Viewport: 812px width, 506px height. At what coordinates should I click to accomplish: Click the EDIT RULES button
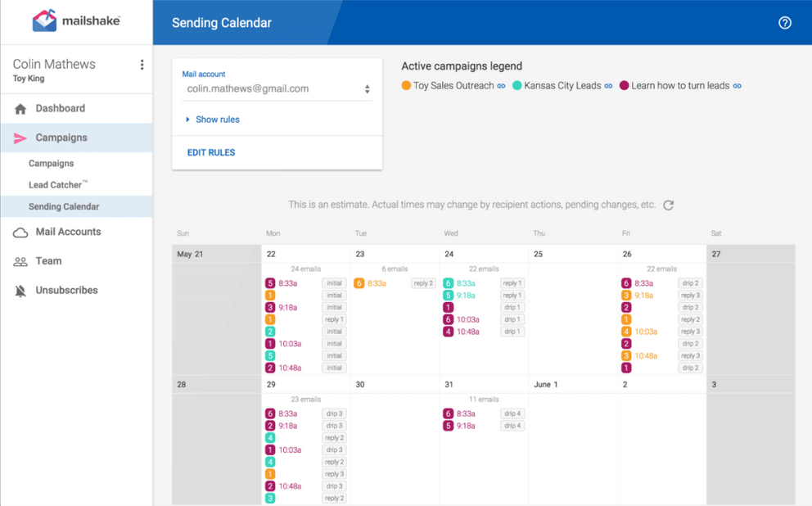point(211,153)
